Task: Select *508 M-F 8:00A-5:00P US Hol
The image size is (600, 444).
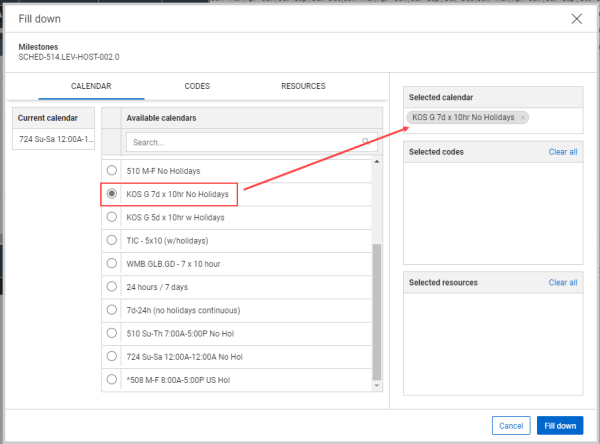Action: tap(111, 379)
